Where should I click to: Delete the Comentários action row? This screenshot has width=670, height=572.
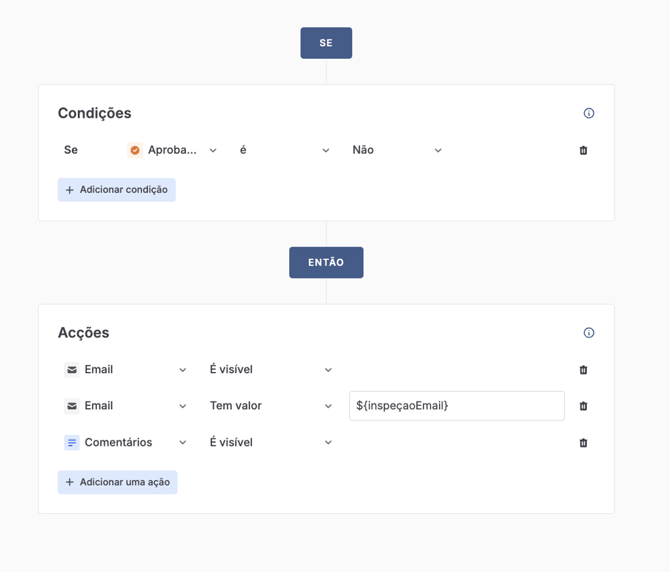(x=584, y=443)
